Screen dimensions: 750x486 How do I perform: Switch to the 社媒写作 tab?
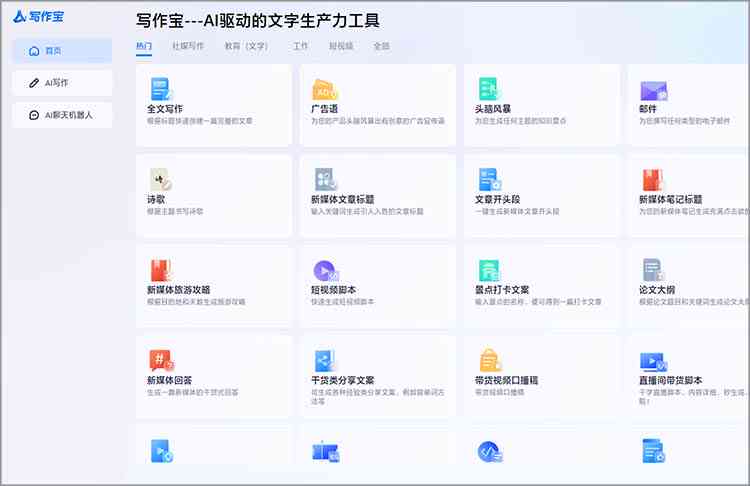[188, 46]
